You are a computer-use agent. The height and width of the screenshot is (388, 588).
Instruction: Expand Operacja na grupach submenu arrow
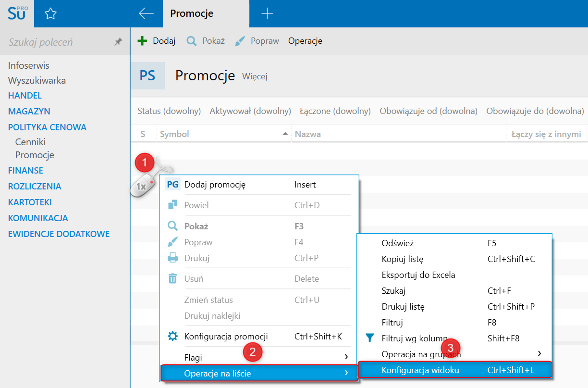[539, 354]
